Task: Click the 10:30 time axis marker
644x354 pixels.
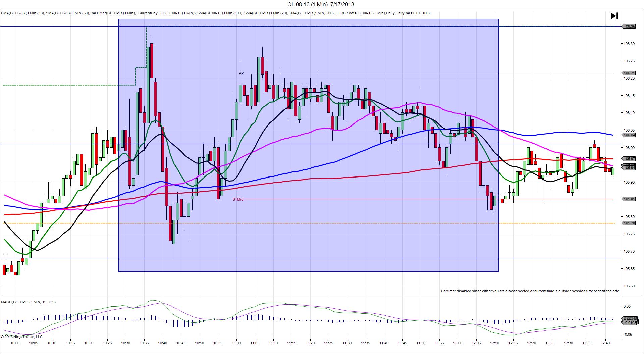Action: click(125, 343)
